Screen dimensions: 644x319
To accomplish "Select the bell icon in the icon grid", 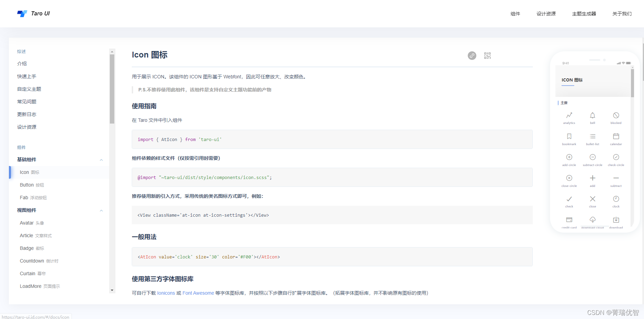I will tap(592, 116).
